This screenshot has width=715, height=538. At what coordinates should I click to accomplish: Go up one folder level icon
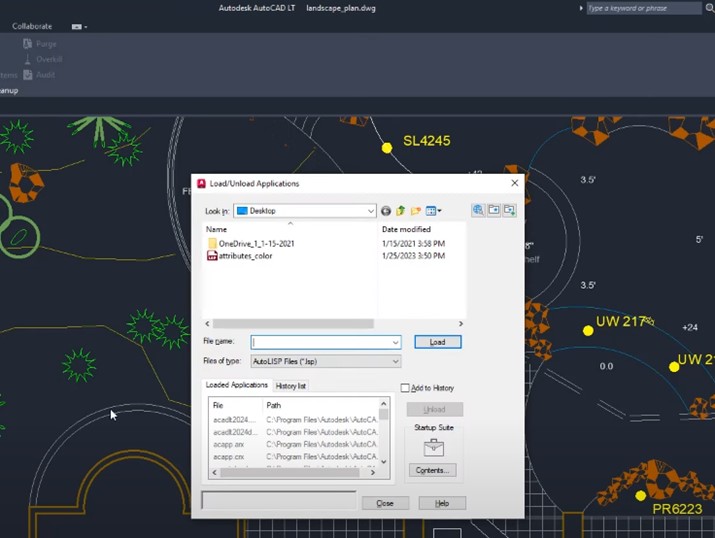pos(400,211)
